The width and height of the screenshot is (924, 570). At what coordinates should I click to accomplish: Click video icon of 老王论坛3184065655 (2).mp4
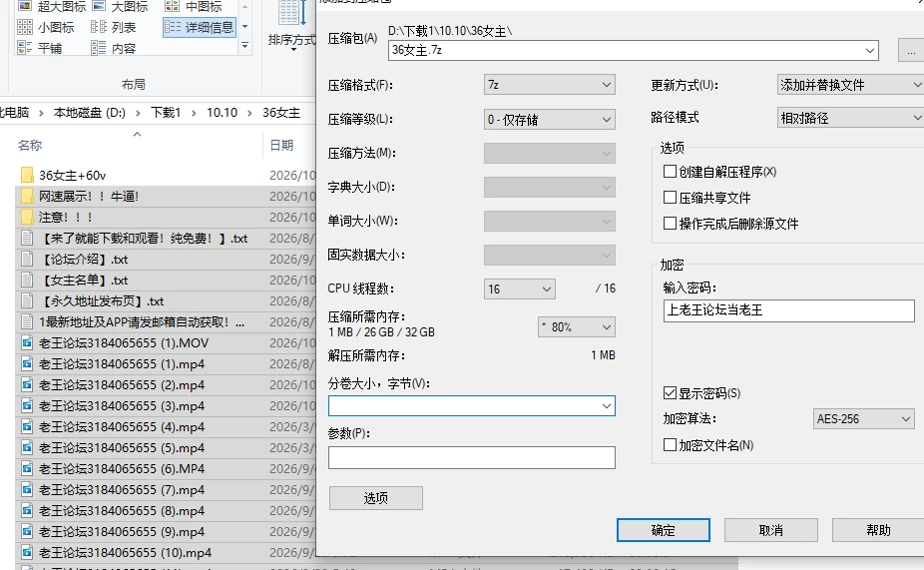(x=27, y=385)
